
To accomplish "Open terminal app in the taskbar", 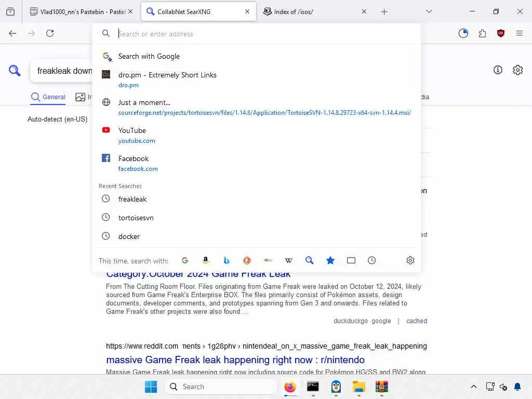I will coord(313,387).
